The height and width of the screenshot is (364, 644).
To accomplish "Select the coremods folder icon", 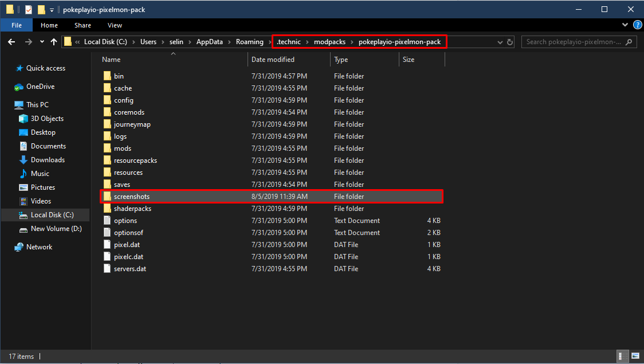I will (x=107, y=112).
